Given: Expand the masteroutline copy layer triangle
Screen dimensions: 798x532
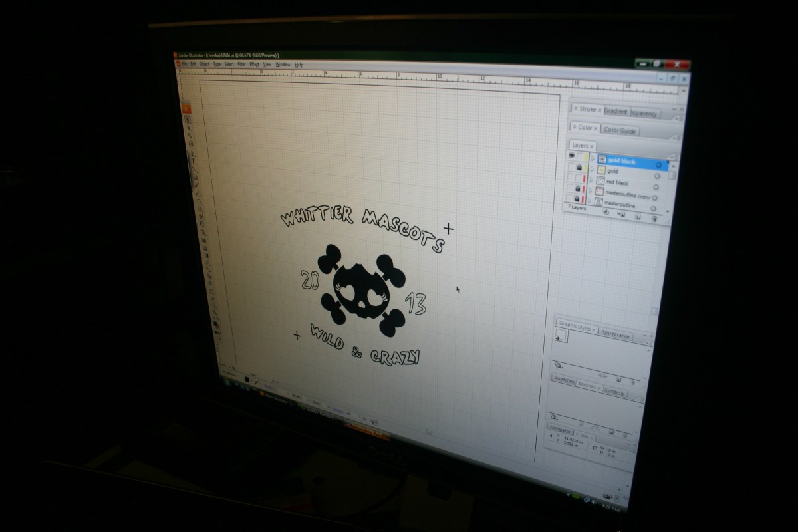Looking at the screenshot, I should pos(591,190).
